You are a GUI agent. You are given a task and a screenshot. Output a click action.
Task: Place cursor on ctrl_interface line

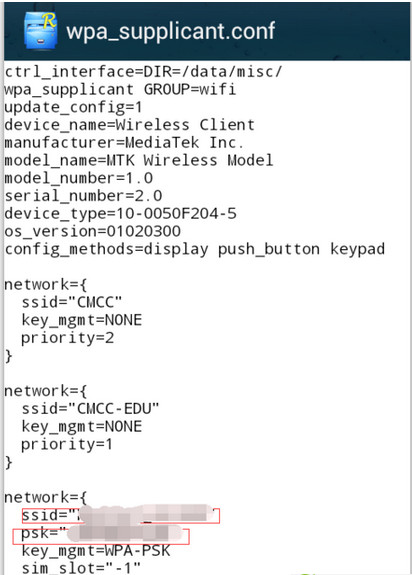coord(143,72)
